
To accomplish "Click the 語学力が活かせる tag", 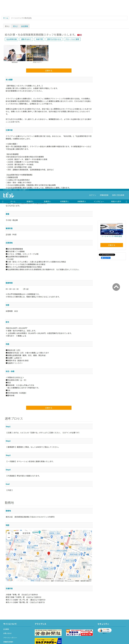I will point(54,39).
